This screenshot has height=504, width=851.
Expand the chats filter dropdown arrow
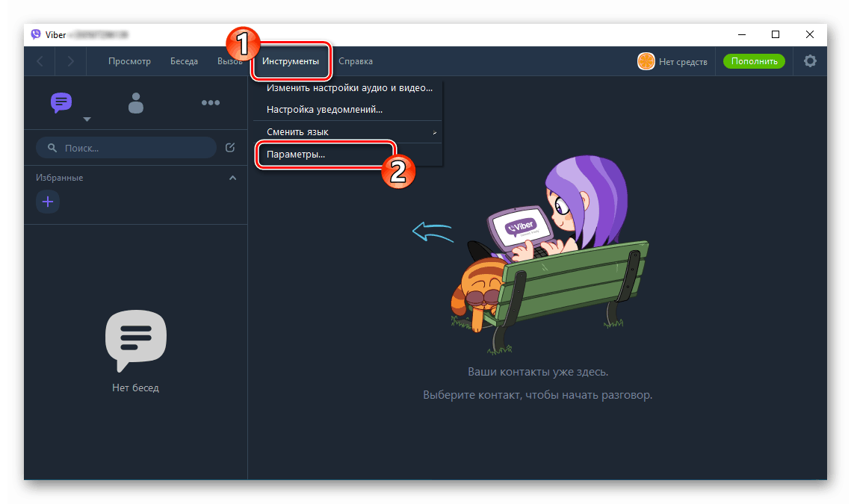[x=87, y=119]
